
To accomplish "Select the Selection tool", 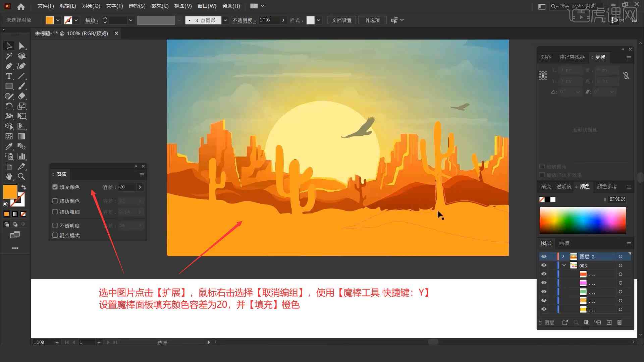I will pyautogui.click(x=8, y=46).
